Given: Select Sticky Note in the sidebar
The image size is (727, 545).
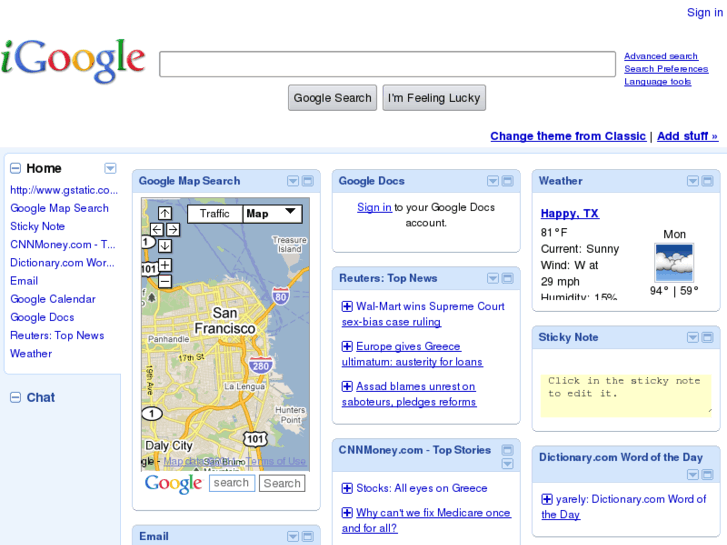Looking at the screenshot, I should point(38,226).
